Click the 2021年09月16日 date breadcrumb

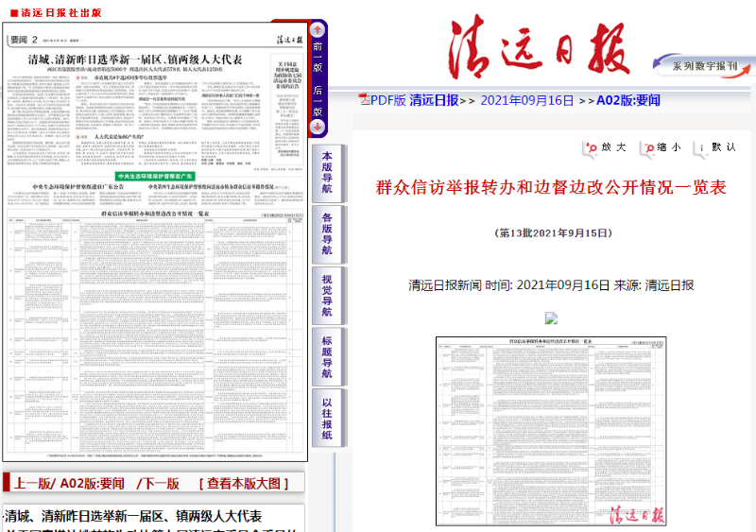527,100
